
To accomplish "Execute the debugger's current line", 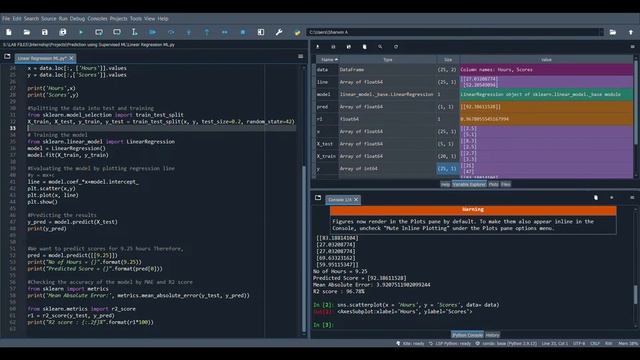I will tap(171, 32).
